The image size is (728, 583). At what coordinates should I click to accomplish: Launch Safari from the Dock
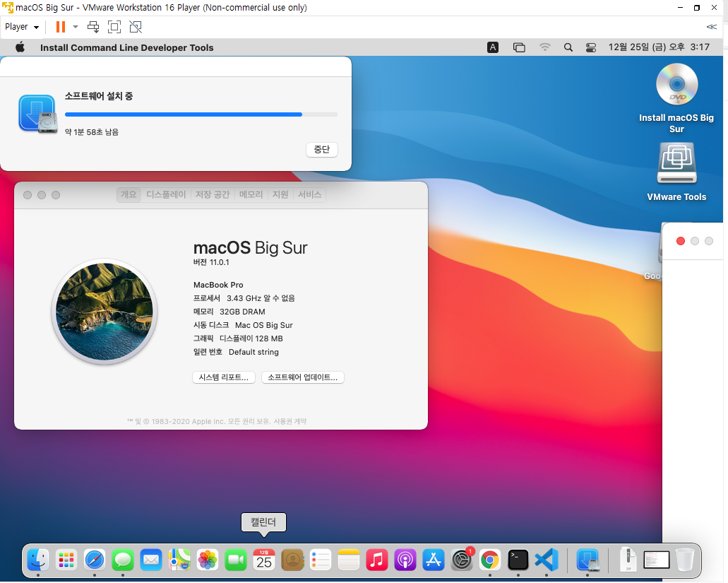[95, 560]
